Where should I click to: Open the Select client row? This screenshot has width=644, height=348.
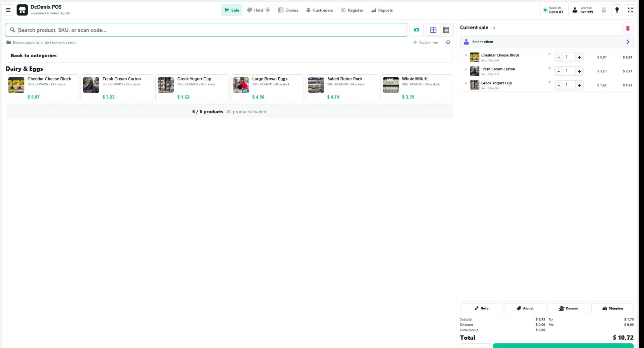[546, 42]
